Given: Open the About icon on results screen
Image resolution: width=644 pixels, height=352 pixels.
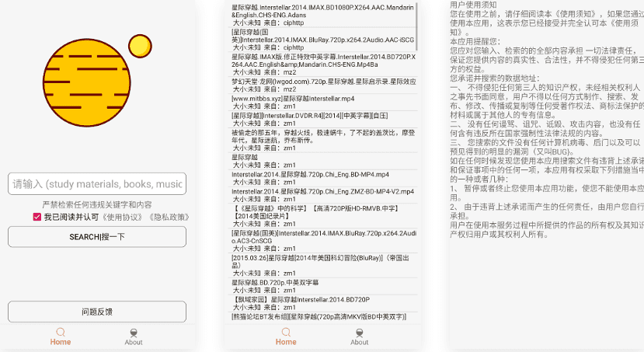Looking at the screenshot, I should pos(360,333).
